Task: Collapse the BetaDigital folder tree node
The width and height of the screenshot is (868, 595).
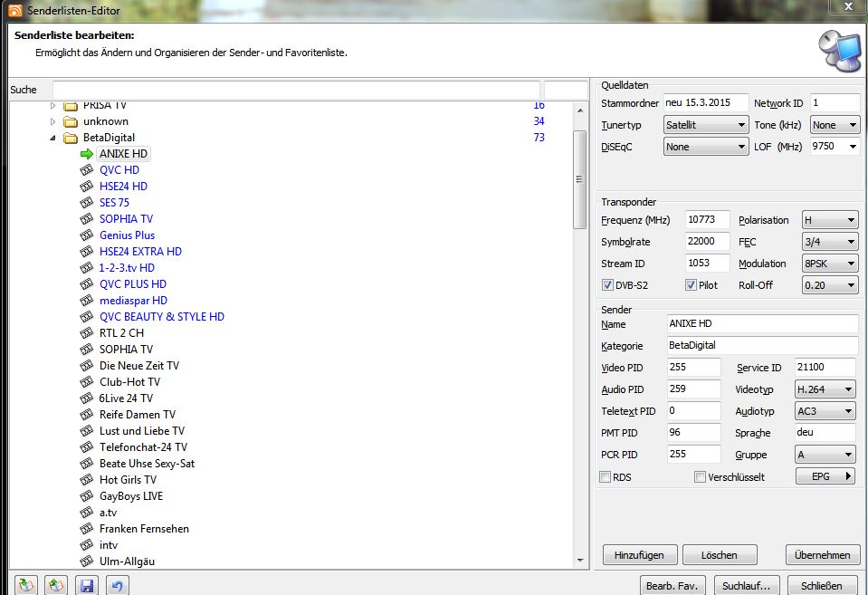Action: tap(52, 138)
